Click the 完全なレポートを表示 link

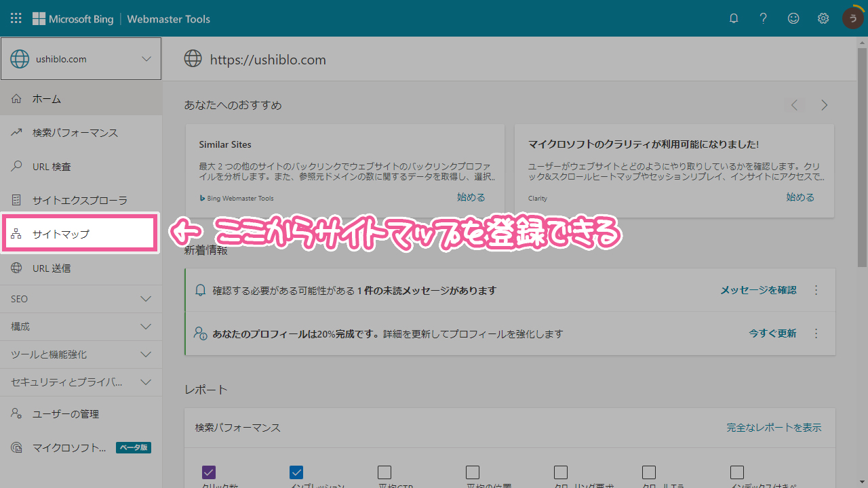[774, 428]
